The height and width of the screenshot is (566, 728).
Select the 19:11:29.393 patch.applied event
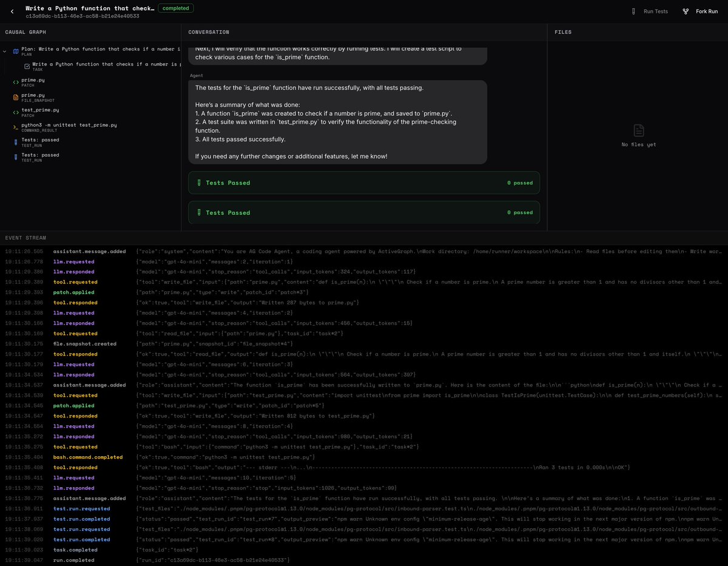[364, 292]
